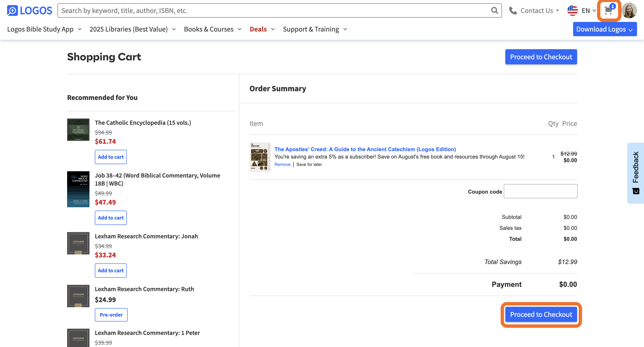Select the Payment $0.00 amount
This screenshot has width=644, height=347.
tap(568, 284)
